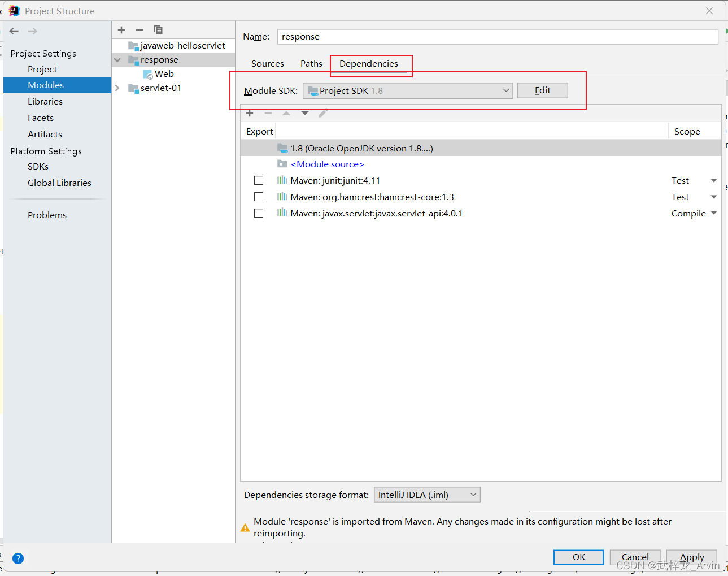Click the OK button
This screenshot has height=576, width=728.
click(579, 557)
